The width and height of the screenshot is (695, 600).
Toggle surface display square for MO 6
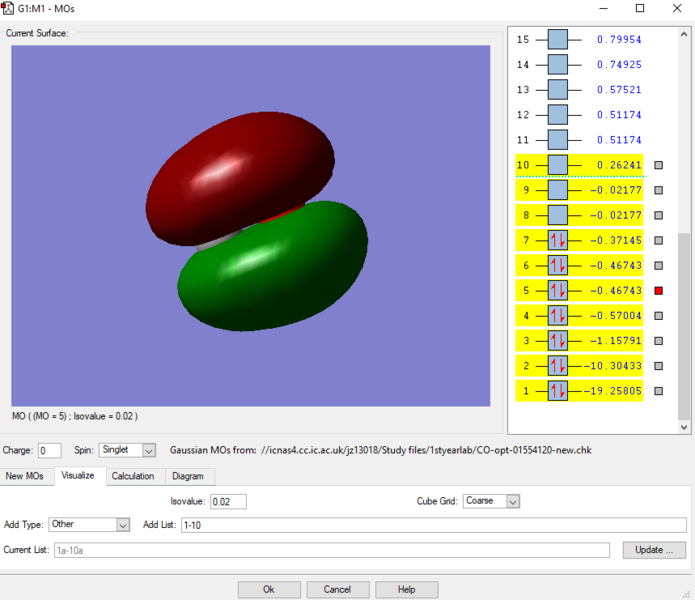coord(659,265)
